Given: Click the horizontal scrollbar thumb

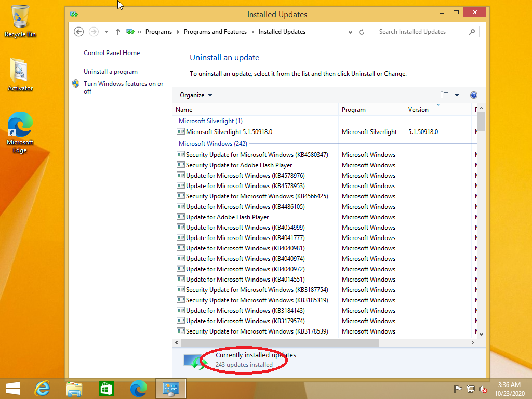Looking at the screenshot, I should tap(280, 343).
